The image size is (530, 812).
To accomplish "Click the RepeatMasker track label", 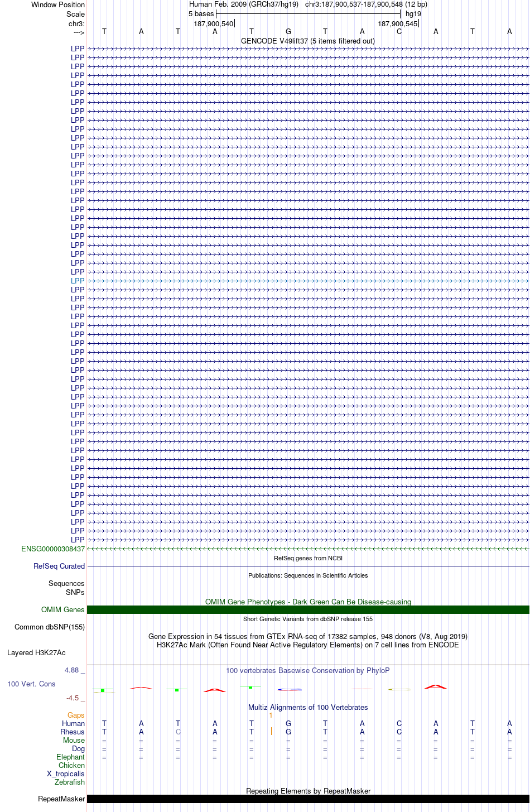I will coord(61,799).
